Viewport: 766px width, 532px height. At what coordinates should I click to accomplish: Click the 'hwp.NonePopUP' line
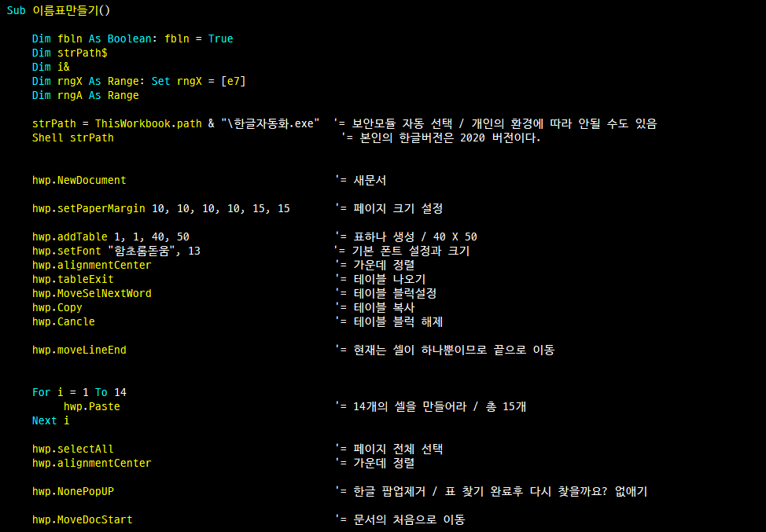(73, 491)
